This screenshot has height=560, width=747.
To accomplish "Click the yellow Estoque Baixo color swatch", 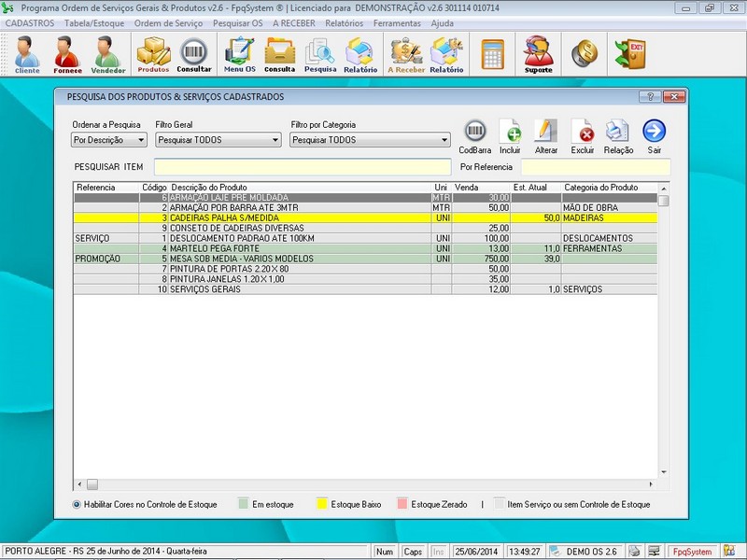I will click(x=322, y=504).
